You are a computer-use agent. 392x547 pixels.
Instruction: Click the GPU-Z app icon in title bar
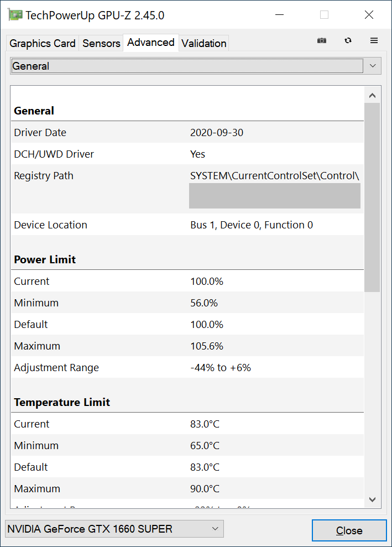[15, 15]
